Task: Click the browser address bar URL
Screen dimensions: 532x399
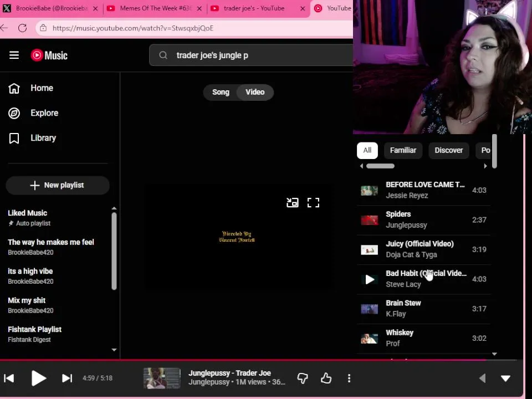Action: 132,28
